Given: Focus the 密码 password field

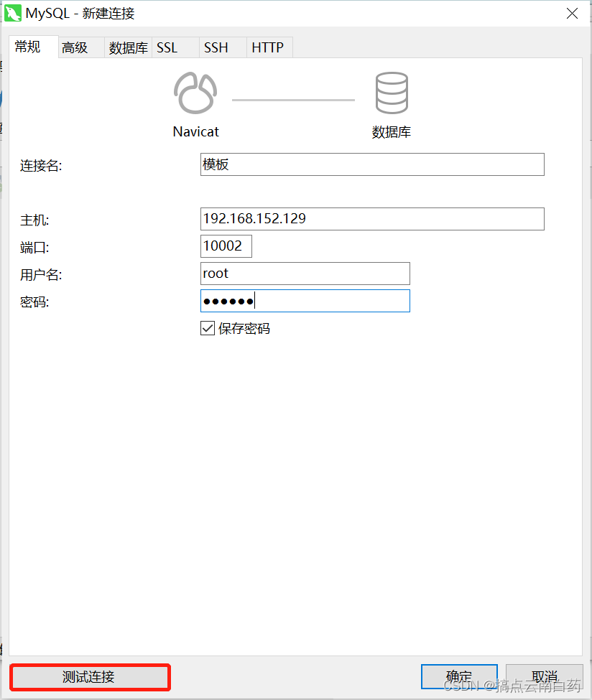Looking at the screenshot, I should coord(305,301).
